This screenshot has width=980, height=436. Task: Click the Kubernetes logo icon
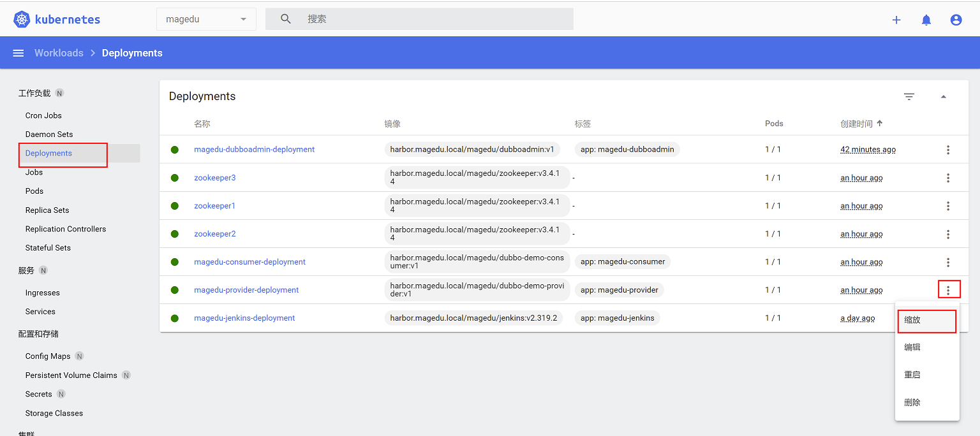[x=22, y=19]
